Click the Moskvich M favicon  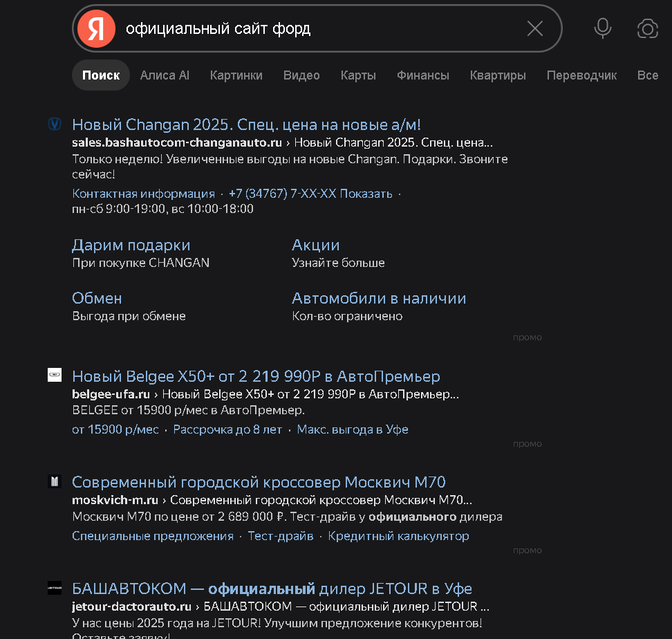55,481
